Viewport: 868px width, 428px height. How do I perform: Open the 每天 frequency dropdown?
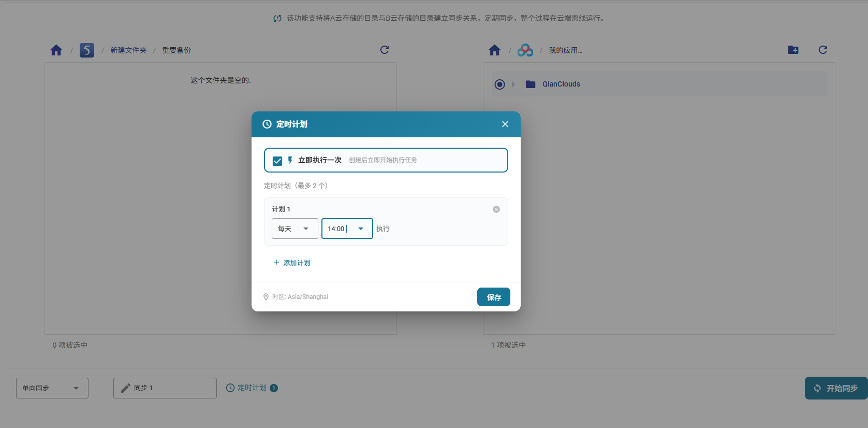(x=295, y=229)
